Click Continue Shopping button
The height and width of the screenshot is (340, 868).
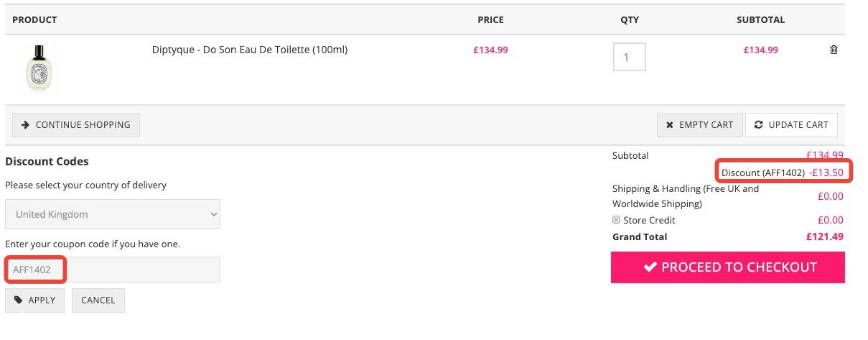click(76, 125)
